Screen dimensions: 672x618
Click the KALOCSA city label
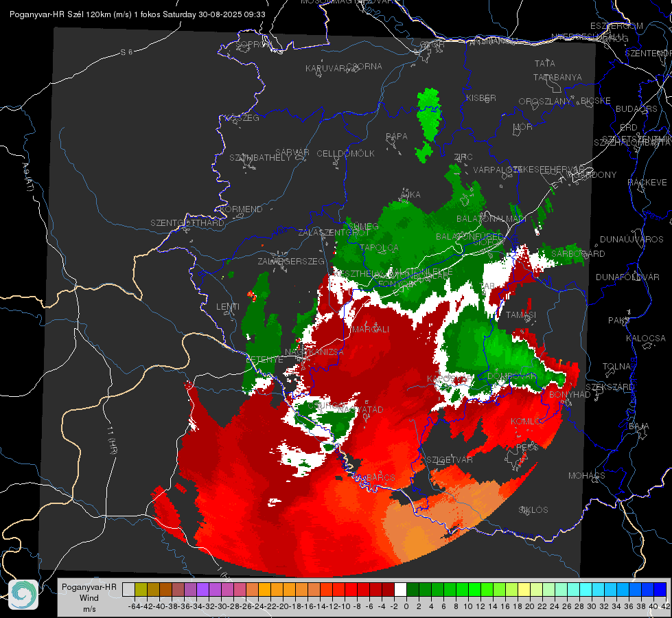[x=646, y=338]
